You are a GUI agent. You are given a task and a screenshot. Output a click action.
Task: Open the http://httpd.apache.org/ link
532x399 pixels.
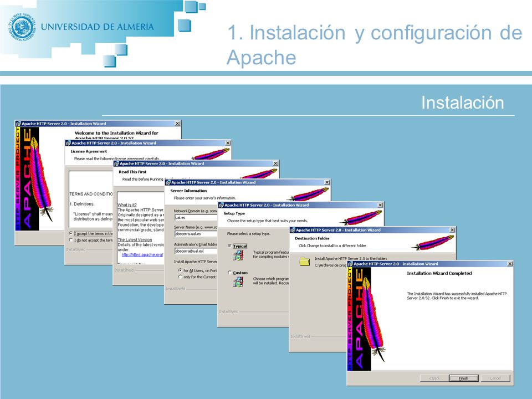coord(142,254)
